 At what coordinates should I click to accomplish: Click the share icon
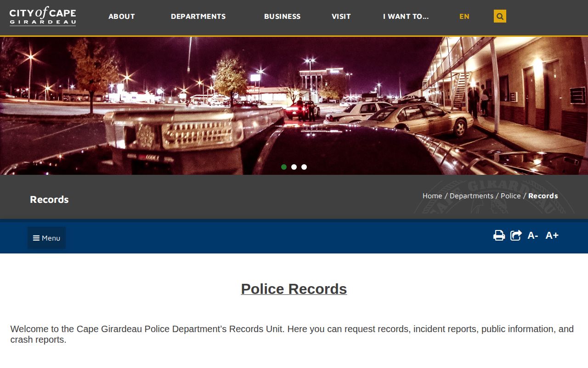tap(516, 236)
